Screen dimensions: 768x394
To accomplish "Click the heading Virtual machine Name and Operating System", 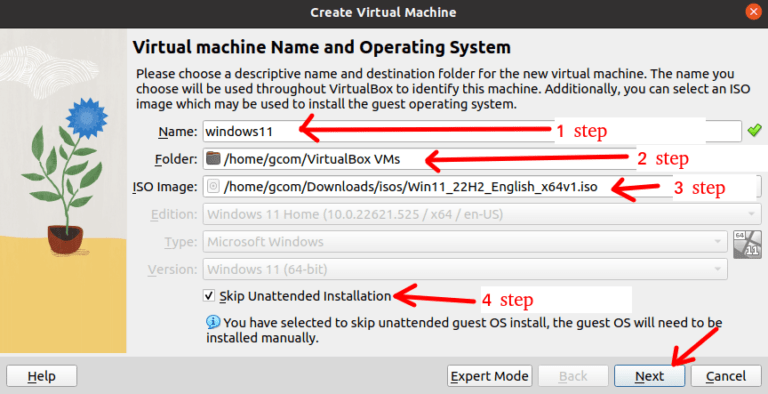I will (322, 48).
